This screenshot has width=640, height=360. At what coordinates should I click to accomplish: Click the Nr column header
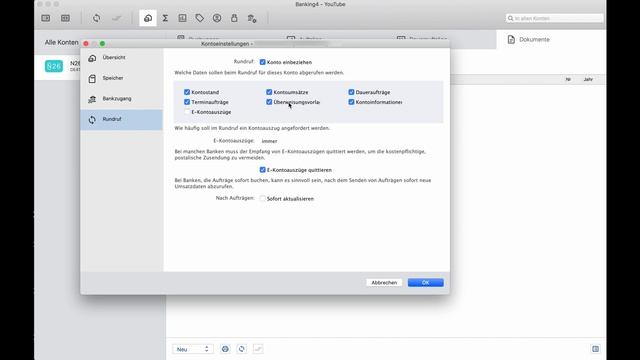[x=568, y=80]
